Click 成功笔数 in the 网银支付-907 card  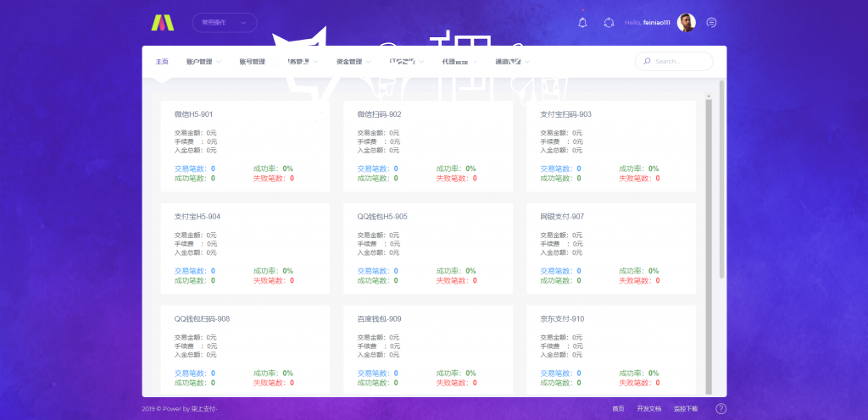pos(560,281)
